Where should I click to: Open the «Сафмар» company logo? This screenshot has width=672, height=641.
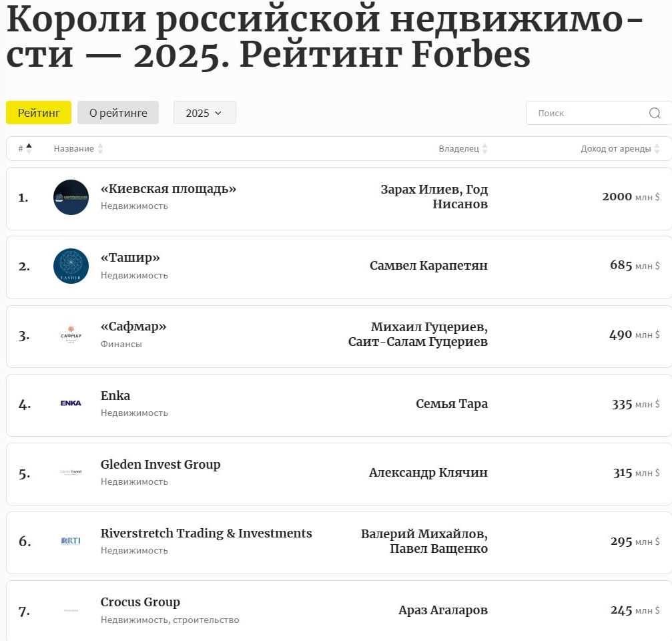(x=71, y=335)
